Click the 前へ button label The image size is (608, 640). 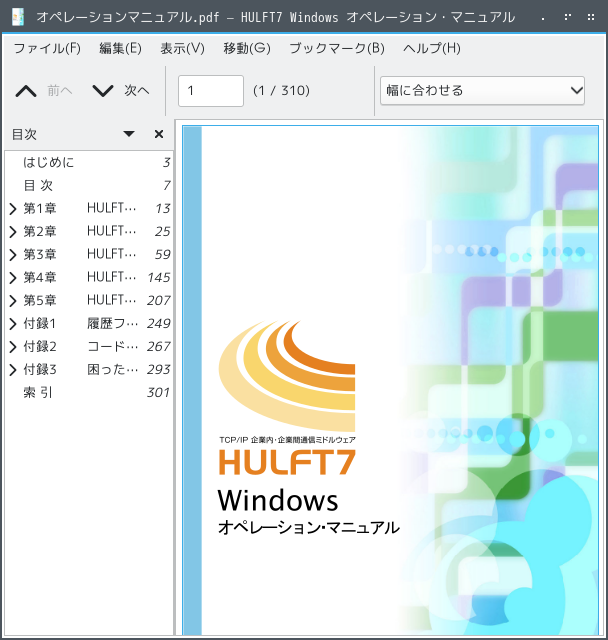pos(60,90)
